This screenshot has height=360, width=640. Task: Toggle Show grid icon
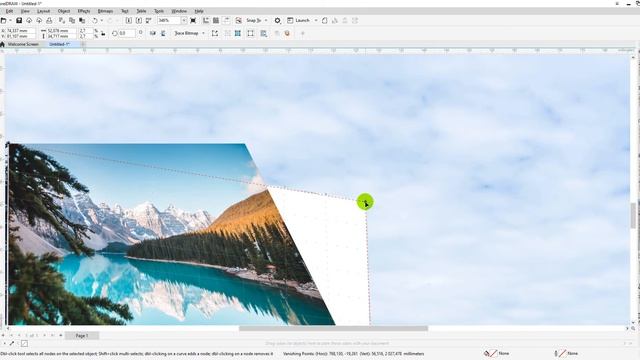(216, 20)
